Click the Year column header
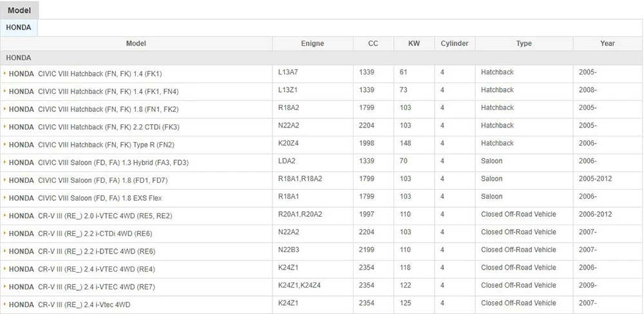Viewport: 644px width, 314px height. pos(607,44)
